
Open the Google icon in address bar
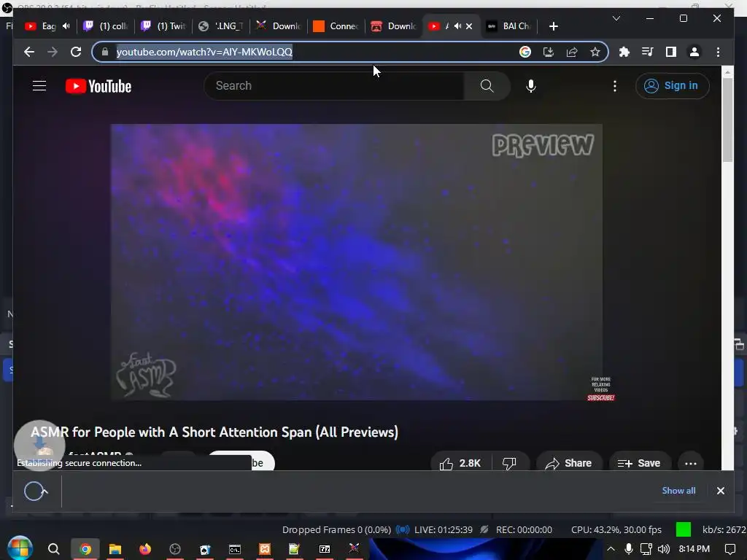click(525, 52)
